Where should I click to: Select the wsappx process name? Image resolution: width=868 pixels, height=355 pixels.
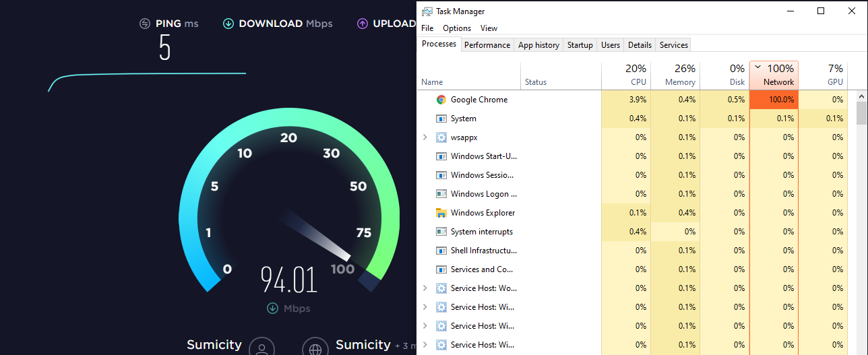click(464, 137)
